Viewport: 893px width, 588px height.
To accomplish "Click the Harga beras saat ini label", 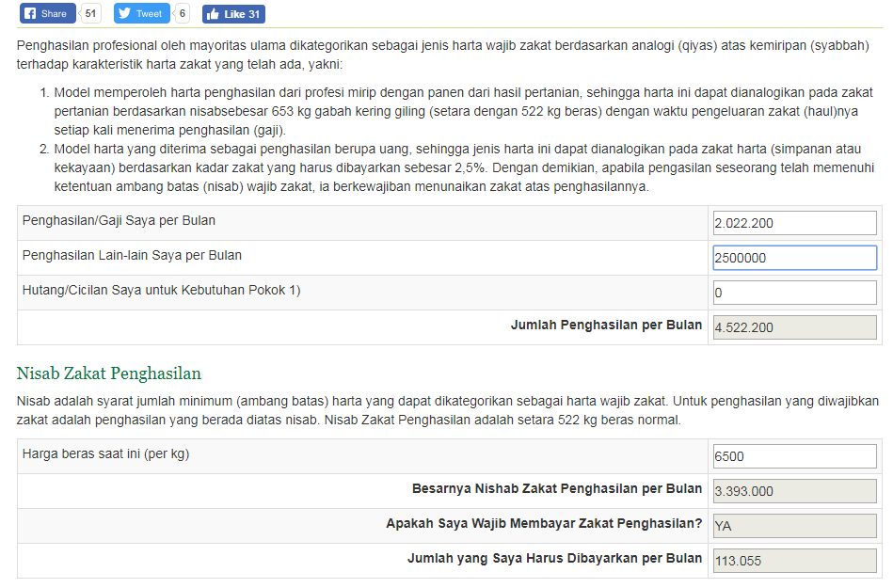I will [x=105, y=453].
